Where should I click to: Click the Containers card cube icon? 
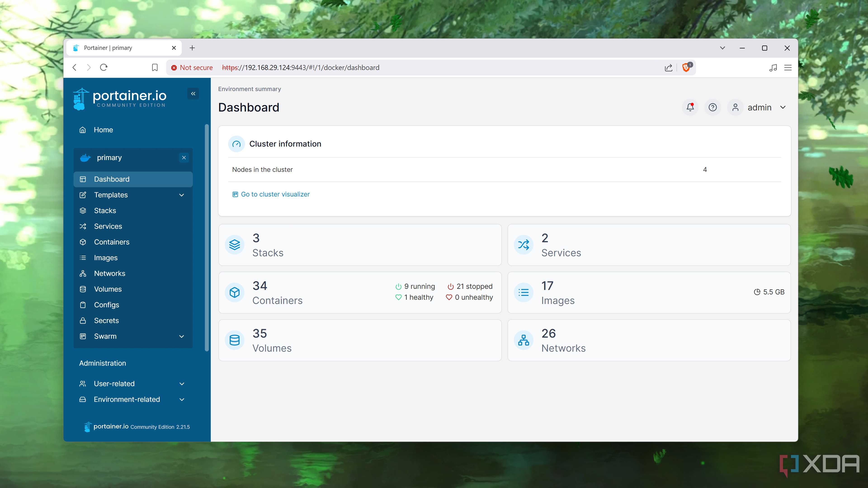coord(235,292)
